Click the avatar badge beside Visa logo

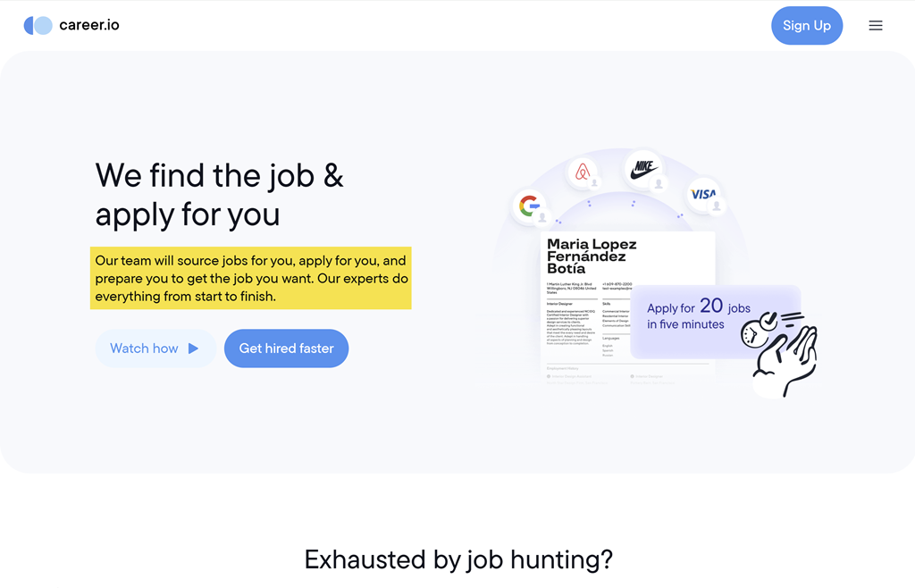[716, 206]
